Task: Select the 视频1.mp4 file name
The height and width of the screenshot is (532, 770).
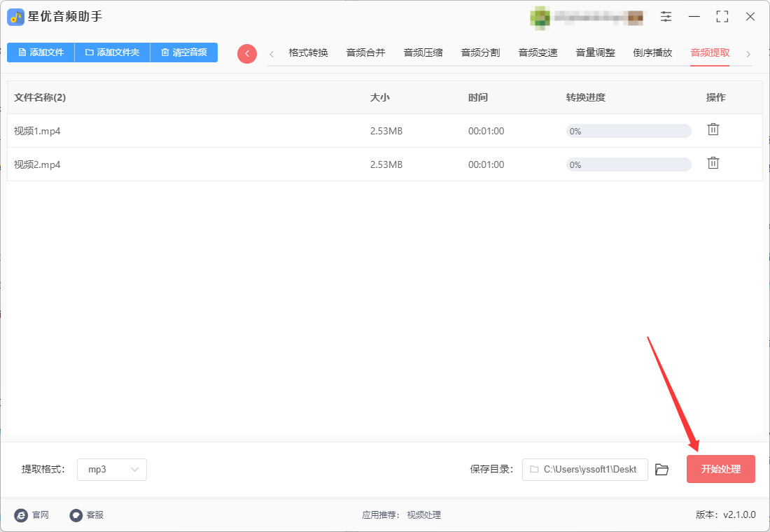Action: coord(37,131)
